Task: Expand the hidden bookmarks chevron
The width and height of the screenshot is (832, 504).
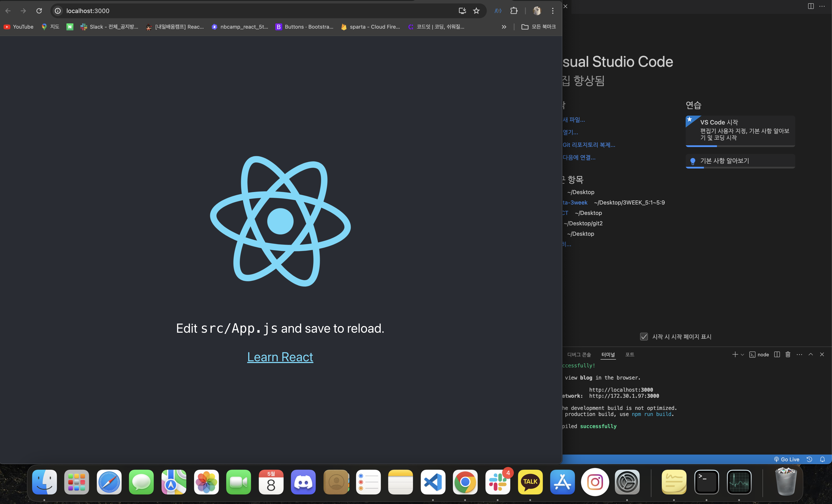Action: (504, 27)
